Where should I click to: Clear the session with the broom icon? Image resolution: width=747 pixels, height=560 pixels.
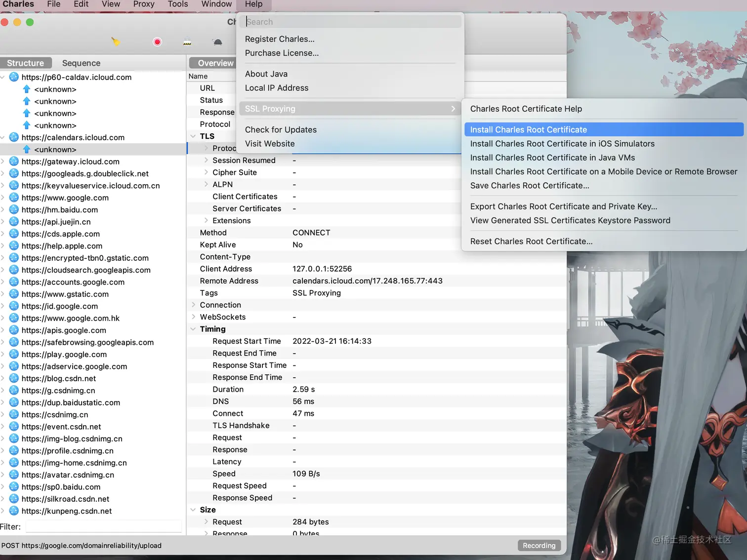tap(116, 41)
